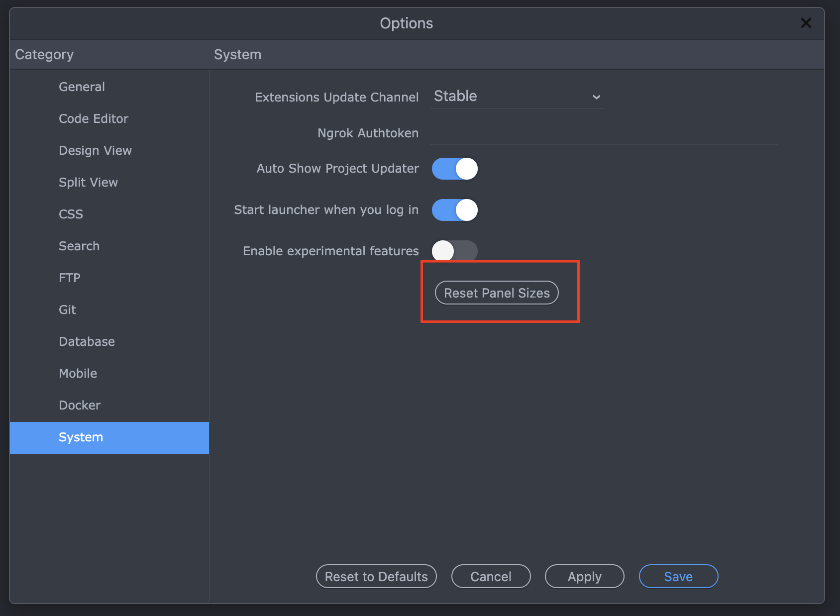The image size is (840, 616).
Task: Close the Options dialog
Action: click(806, 23)
